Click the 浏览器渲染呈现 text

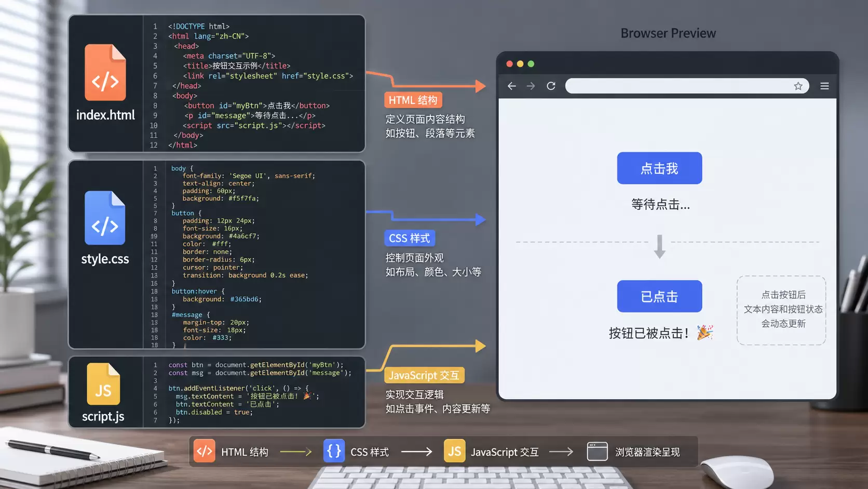647,452
